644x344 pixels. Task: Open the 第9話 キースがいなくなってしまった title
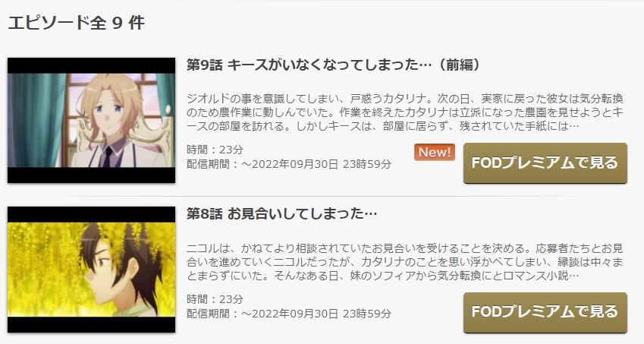pos(334,65)
